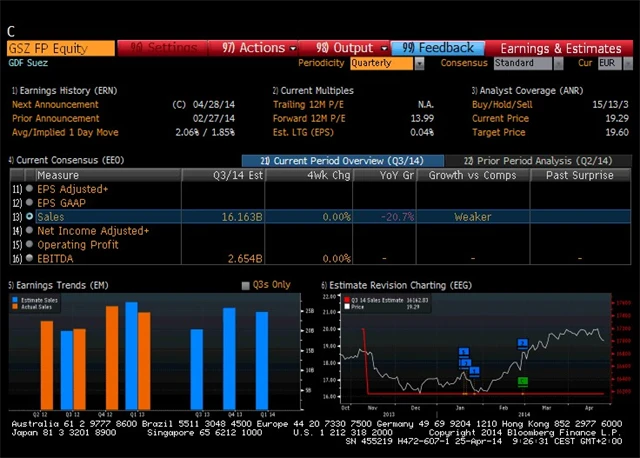Toggle the Q3s Only checkbox
The image size is (640, 458).
click(247, 285)
